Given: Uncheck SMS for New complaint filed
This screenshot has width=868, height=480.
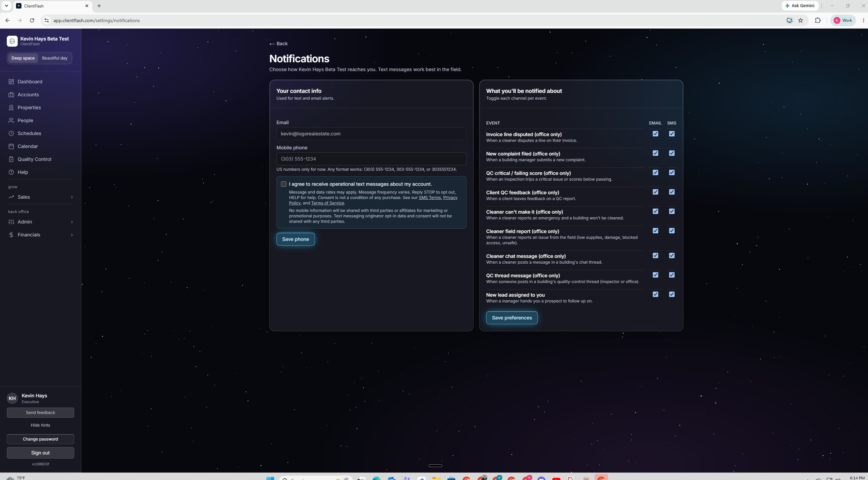Looking at the screenshot, I should pos(672,153).
